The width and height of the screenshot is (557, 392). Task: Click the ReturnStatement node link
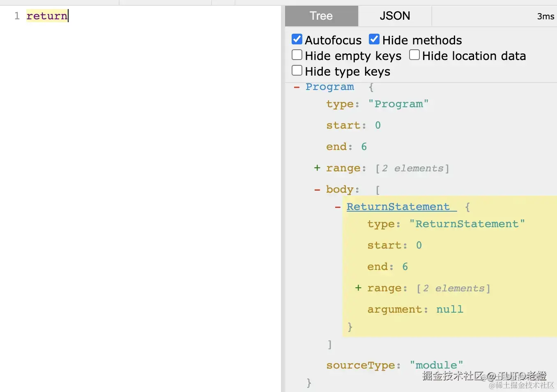coord(398,207)
